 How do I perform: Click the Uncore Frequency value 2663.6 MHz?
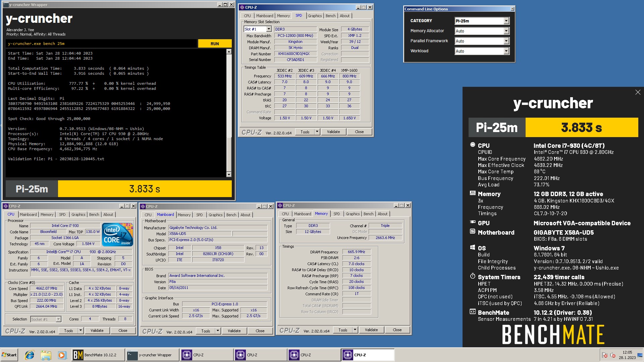coord(385,238)
